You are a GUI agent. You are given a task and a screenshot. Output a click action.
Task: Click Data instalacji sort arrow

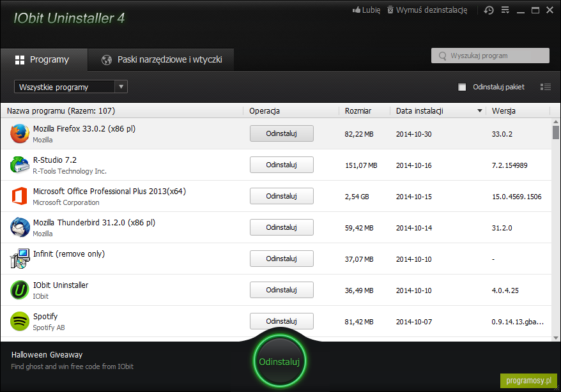coord(479,111)
